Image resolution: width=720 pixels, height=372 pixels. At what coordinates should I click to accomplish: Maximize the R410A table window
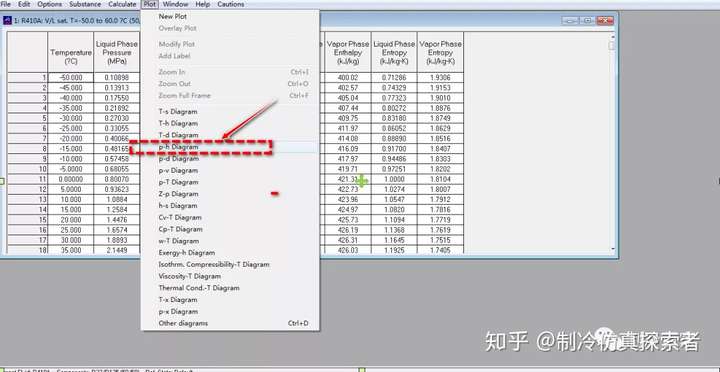coord(587,21)
